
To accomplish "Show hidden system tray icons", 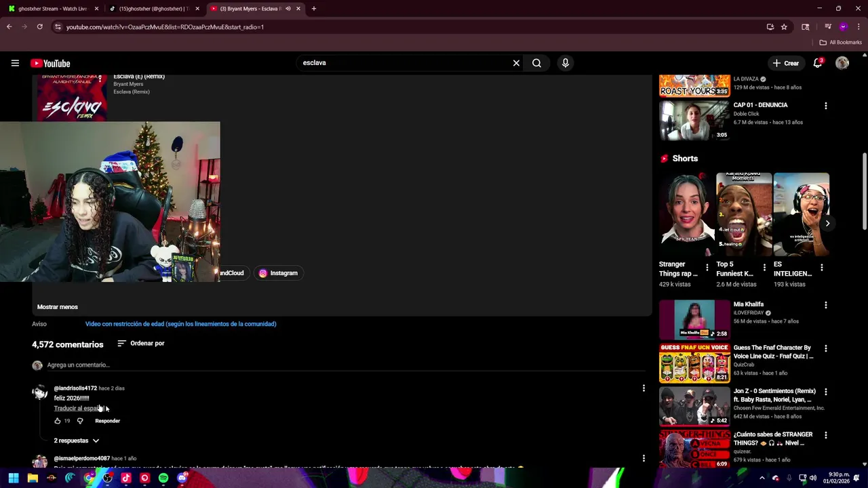I will [762, 478].
